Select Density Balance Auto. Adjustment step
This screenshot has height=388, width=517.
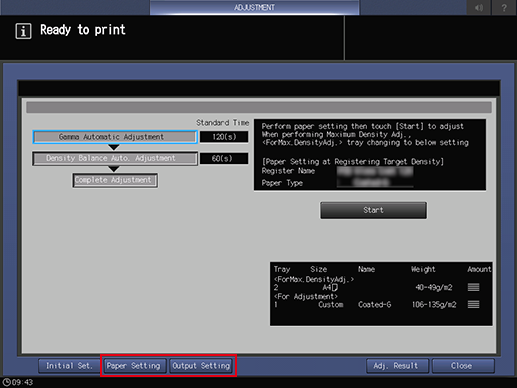pos(115,158)
